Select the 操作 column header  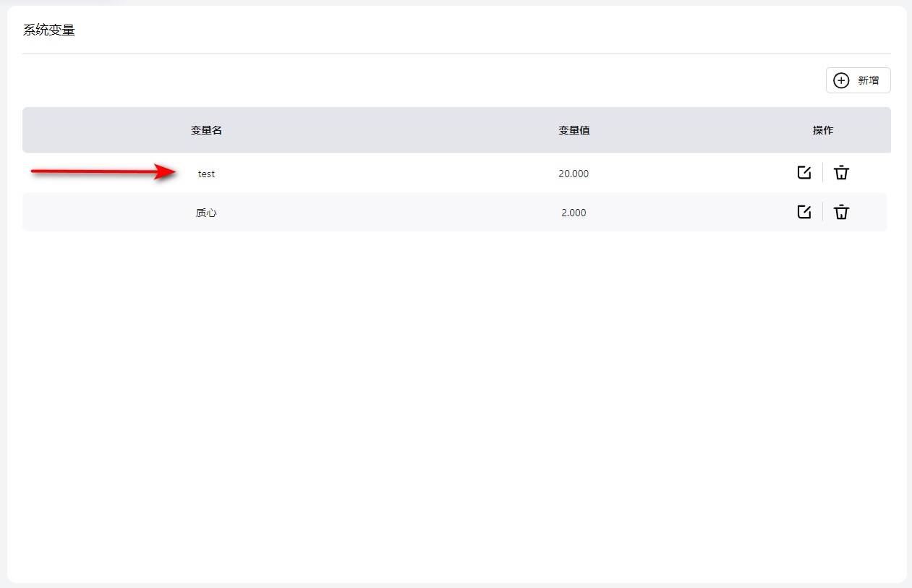point(822,130)
